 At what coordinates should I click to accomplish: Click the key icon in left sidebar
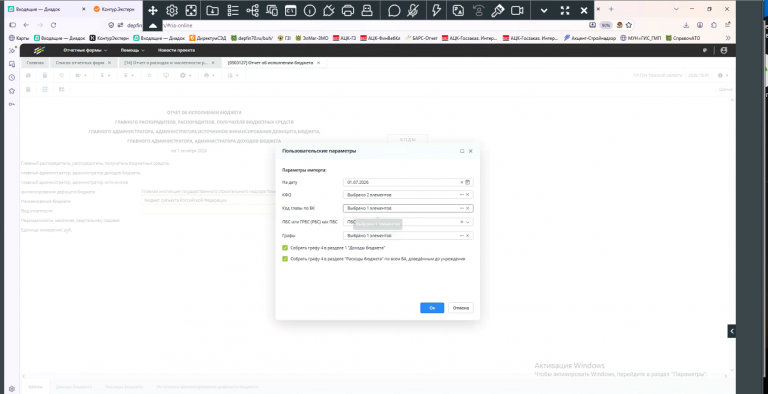point(12,104)
